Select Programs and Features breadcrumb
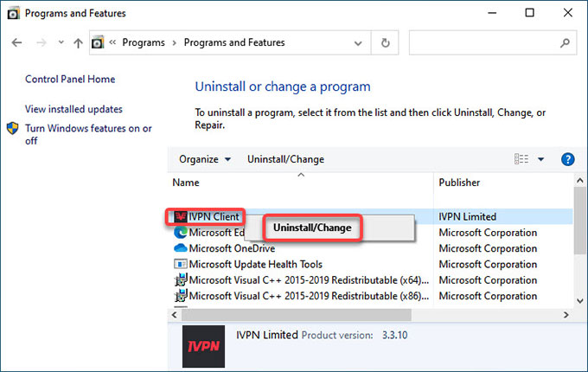Screen dimensions: 588x372 [x=234, y=42]
